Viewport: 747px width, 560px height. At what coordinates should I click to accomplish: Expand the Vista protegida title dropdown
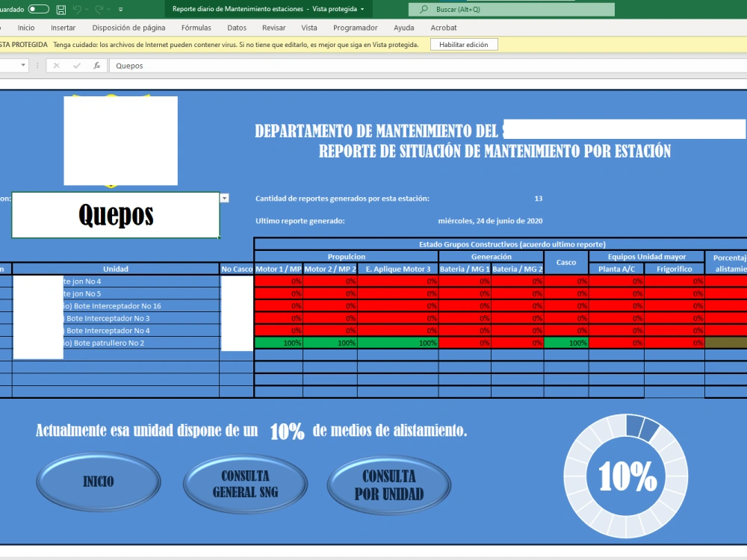tap(362, 9)
